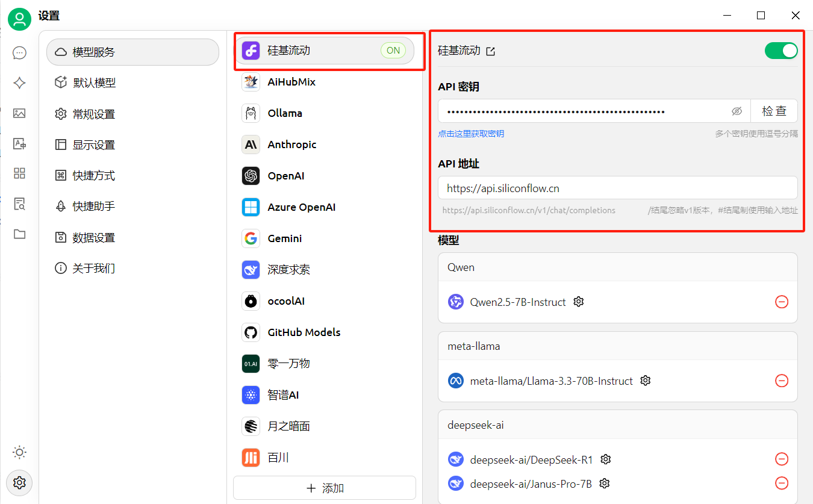Open the 显示设置 settings section
This screenshot has width=813, height=504.
pos(132,145)
